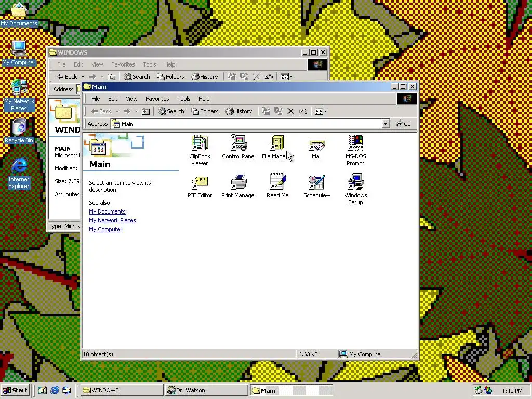Expand Back dropdown arrow in WINDOWS window
This screenshot has width=532, height=399.
coord(83,77)
